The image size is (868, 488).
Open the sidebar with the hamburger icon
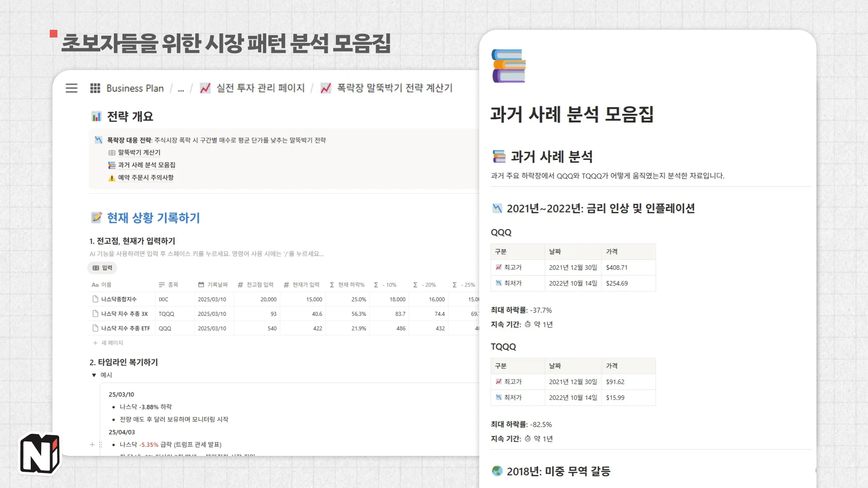point(71,88)
